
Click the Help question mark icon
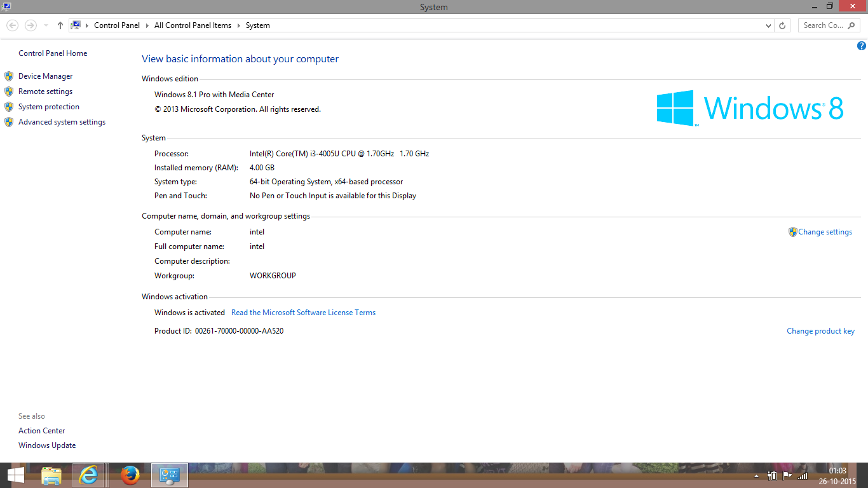(x=862, y=46)
